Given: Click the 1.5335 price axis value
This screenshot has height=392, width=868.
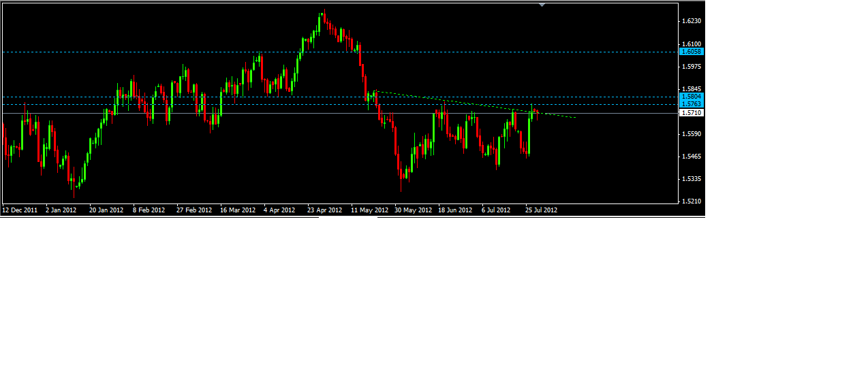Looking at the screenshot, I should click(x=692, y=179).
